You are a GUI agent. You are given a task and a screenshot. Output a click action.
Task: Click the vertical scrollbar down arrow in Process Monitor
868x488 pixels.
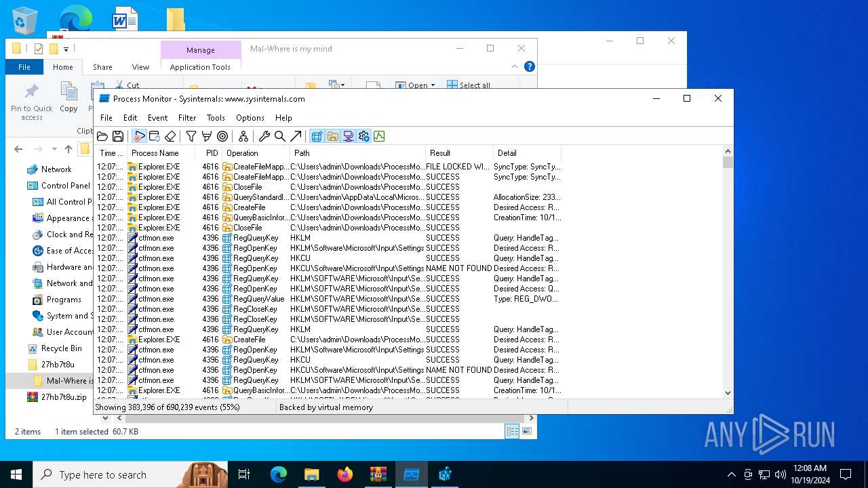[728, 392]
